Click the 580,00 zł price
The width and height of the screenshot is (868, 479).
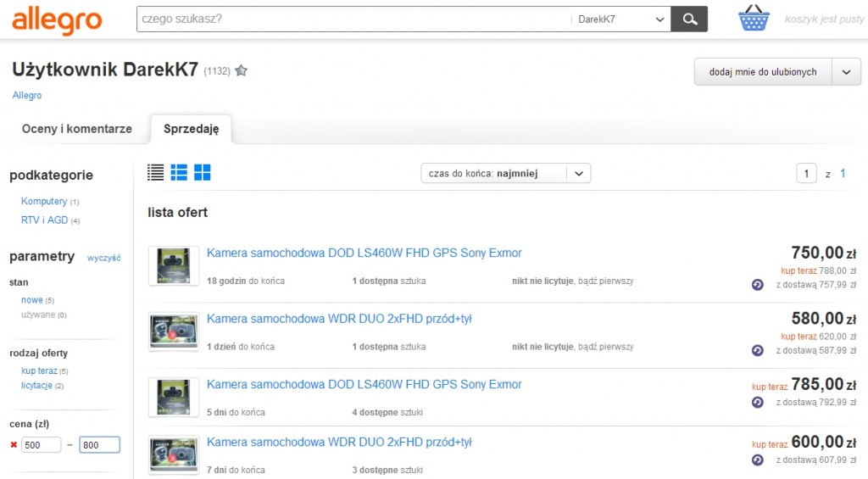824,319
